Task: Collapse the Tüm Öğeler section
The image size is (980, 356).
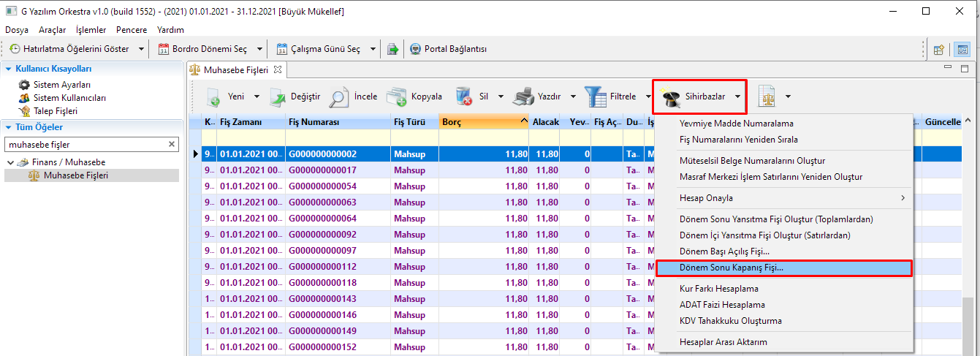Action: coord(9,127)
